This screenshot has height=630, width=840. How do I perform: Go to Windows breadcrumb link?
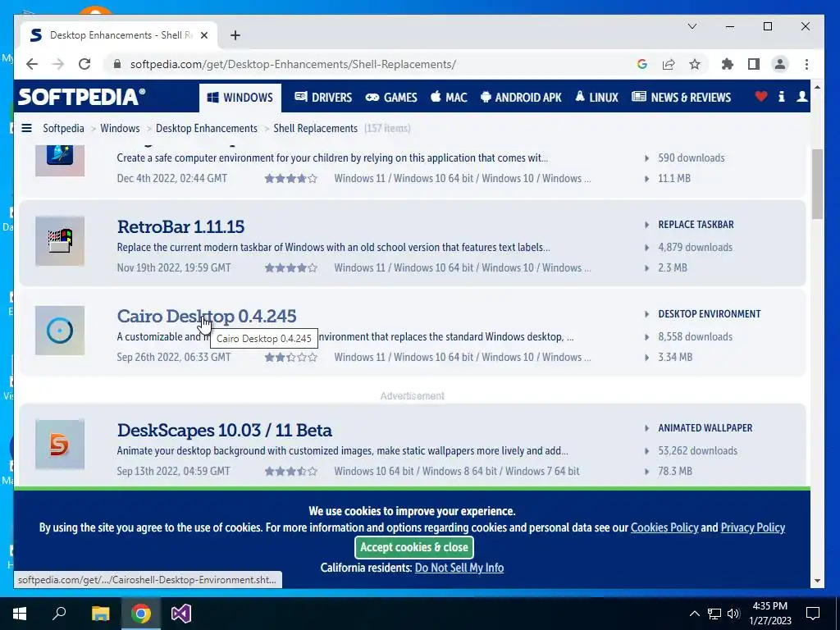click(120, 128)
